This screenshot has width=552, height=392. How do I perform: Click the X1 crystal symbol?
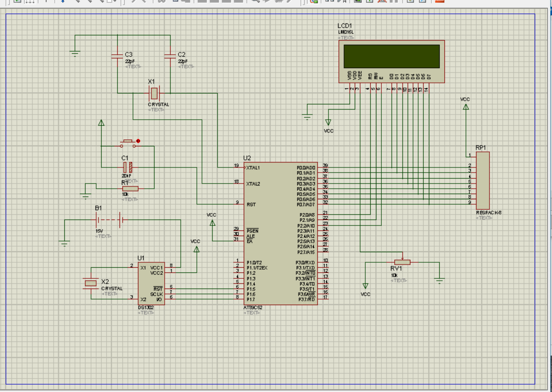(154, 93)
